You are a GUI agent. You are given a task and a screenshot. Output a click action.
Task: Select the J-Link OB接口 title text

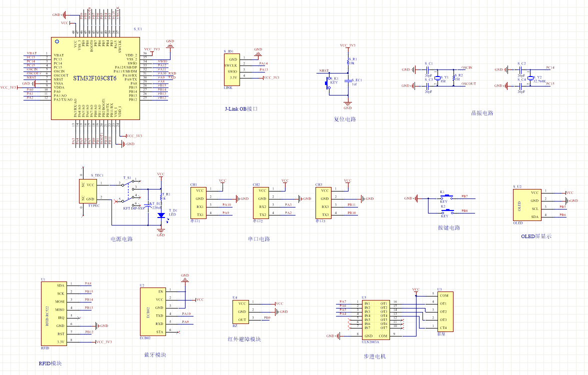[x=241, y=109]
